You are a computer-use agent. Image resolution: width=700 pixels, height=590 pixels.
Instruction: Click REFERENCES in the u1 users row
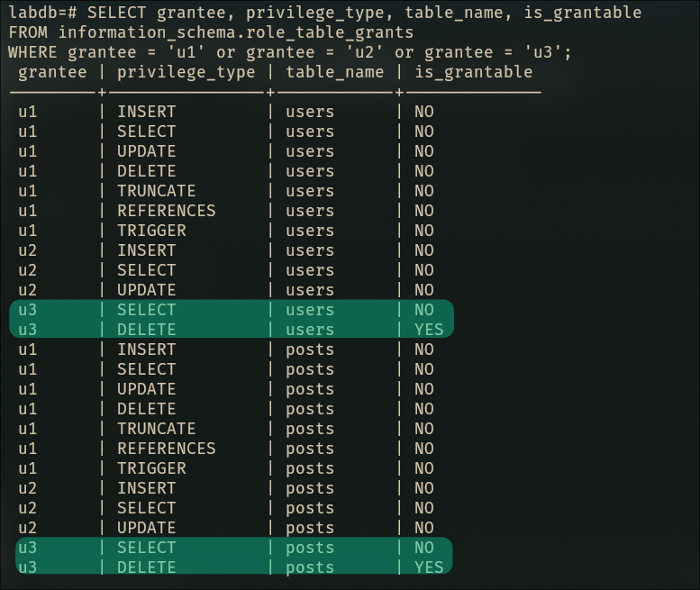(166, 211)
